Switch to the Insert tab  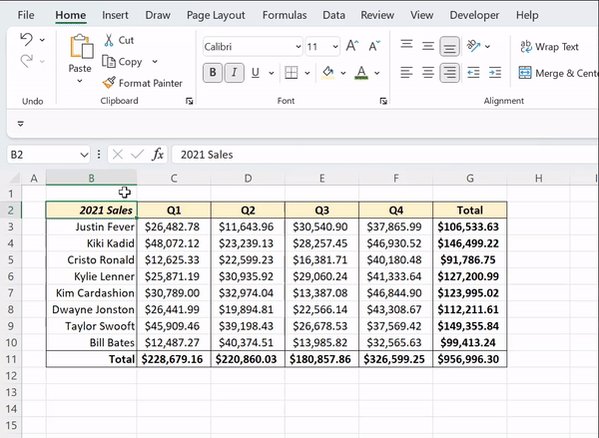115,15
